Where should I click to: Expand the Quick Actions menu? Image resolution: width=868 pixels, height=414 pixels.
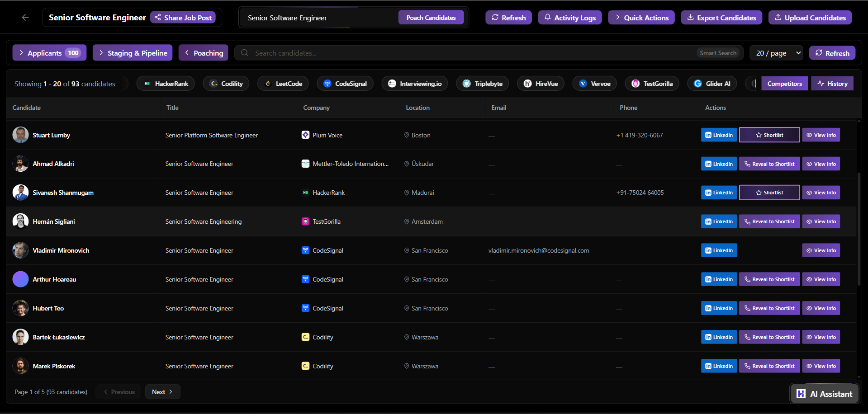coord(641,18)
